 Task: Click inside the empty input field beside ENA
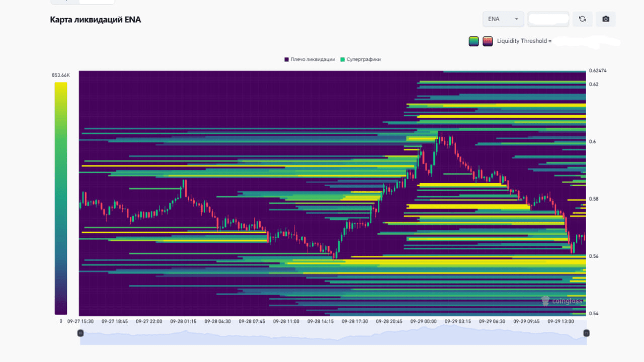click(x=548, y=19)
